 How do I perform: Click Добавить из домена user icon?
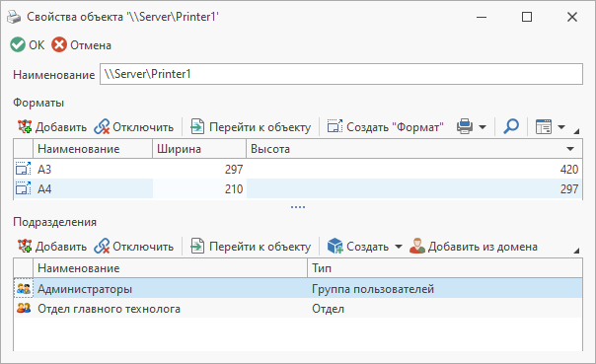[417, 247]
